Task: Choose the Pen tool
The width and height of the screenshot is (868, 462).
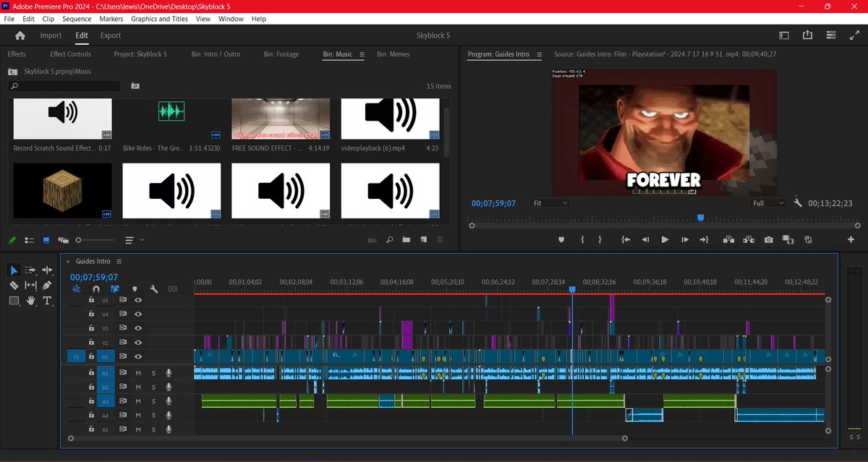Action: 47,286
